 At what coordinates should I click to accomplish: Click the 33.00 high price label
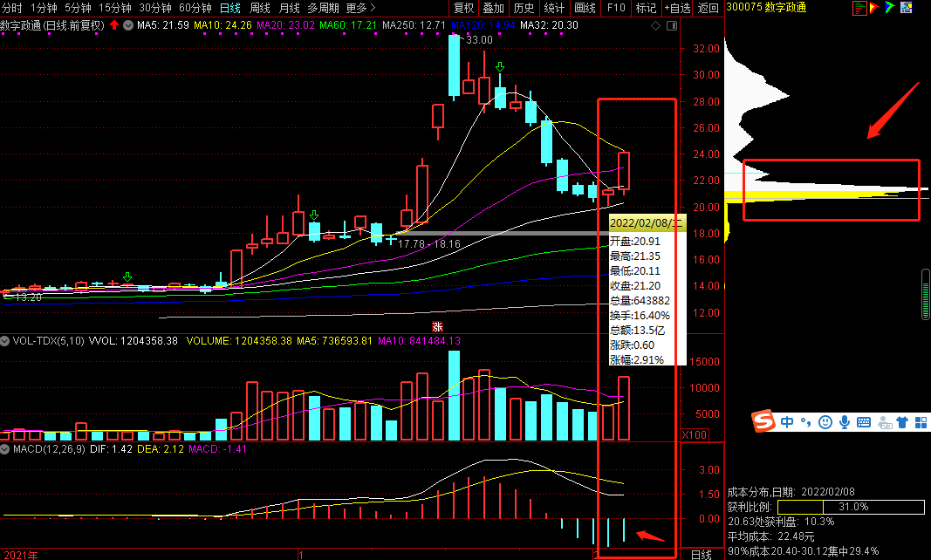coord(479,40)
